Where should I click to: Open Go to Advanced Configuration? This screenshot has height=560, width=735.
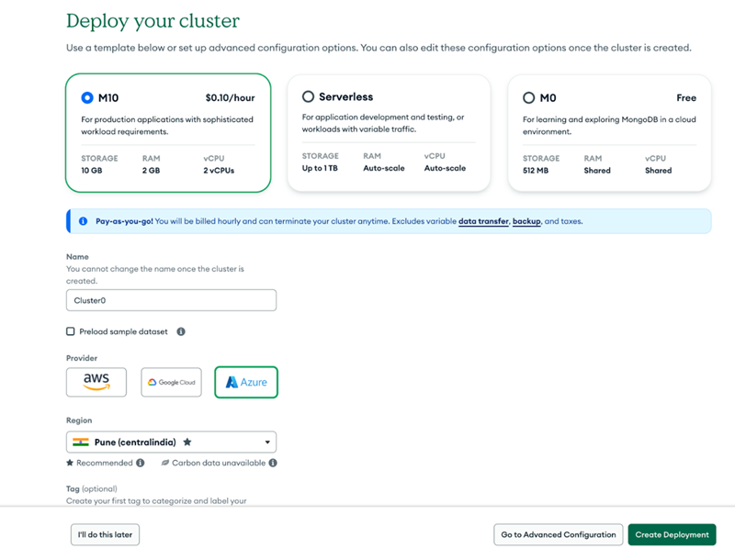tap(558, 534)
